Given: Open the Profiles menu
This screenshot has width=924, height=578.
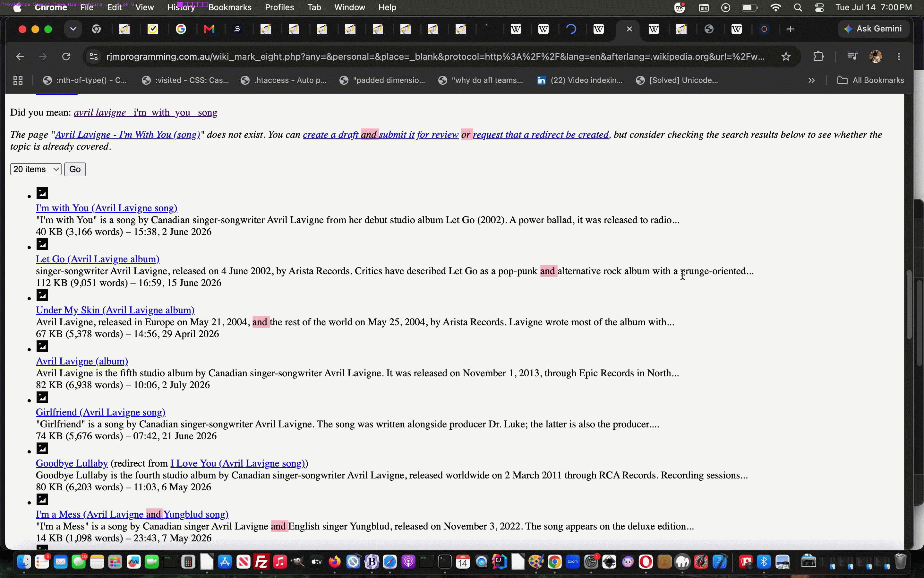Looking at the screenshot, I should (x=279, y=8).
